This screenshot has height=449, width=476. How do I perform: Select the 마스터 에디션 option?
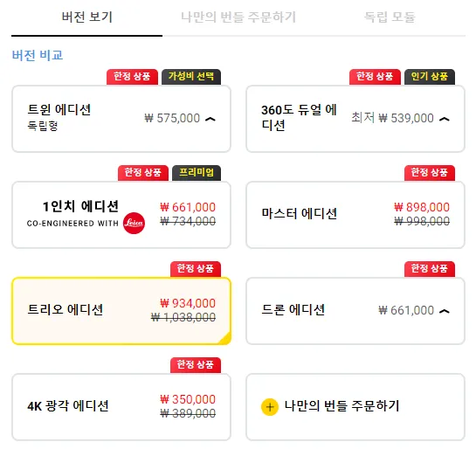[355, 215]
